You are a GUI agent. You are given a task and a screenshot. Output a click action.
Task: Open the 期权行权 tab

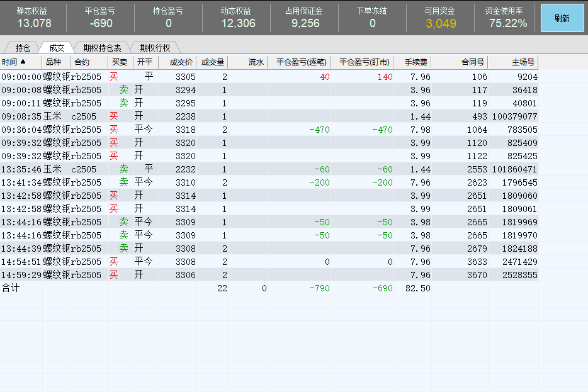155,48
